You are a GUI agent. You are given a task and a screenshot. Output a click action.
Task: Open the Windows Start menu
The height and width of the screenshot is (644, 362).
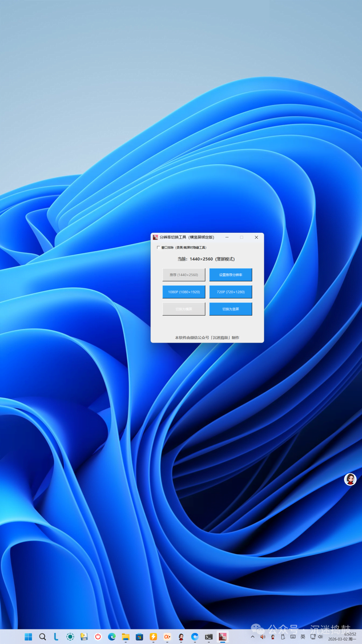click(28, 637)
